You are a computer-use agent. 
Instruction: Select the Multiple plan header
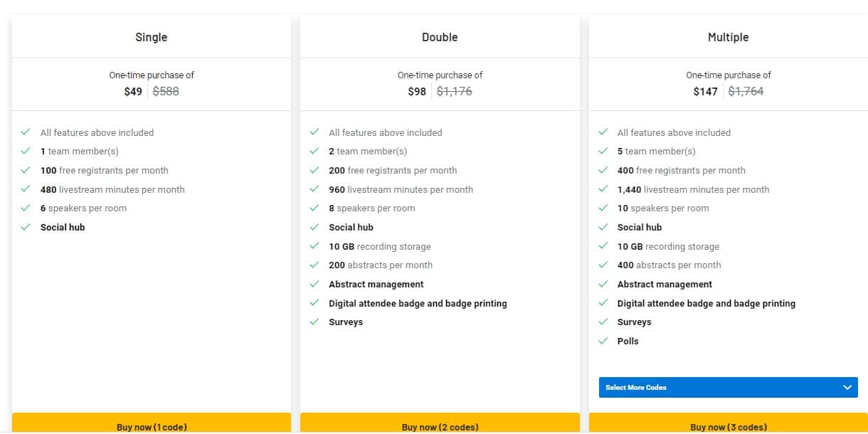tap(728, 36)
